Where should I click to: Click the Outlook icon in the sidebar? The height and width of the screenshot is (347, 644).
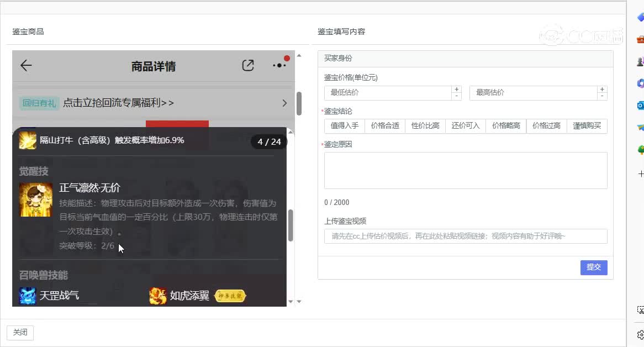click(x=639, y=105)
